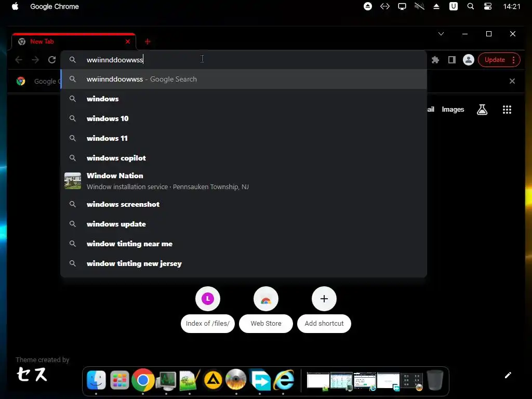The width and height of the screenshot is (532, 399).
Task: Click the customize Chrome pencil icon
Action: pyautogui.click(x=508, y=375)
